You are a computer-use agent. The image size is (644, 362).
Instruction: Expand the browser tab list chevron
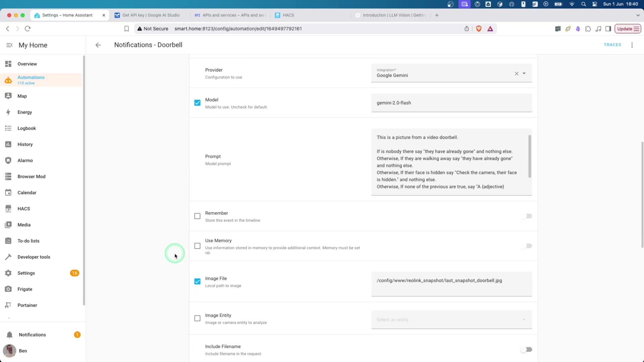click(x=638, y=15)
